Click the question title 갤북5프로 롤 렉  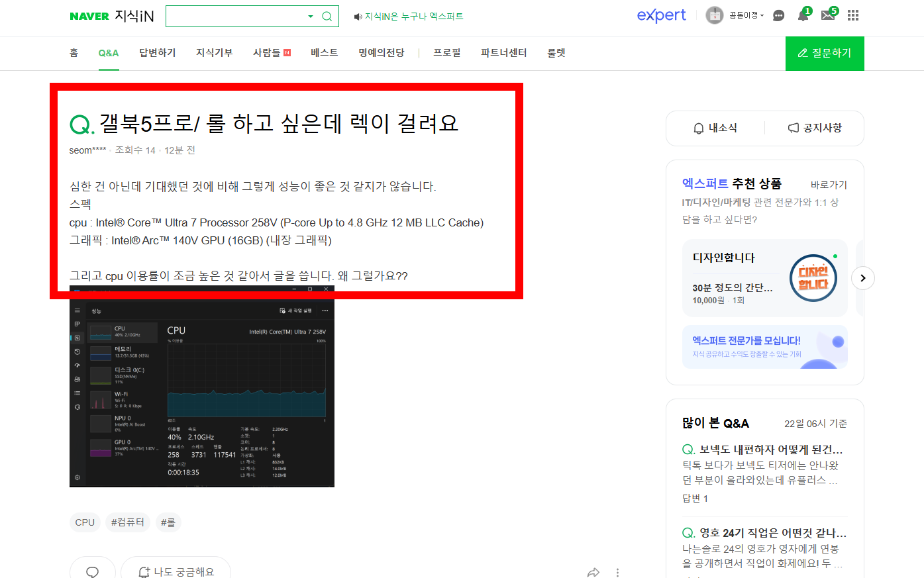(279, 123)
